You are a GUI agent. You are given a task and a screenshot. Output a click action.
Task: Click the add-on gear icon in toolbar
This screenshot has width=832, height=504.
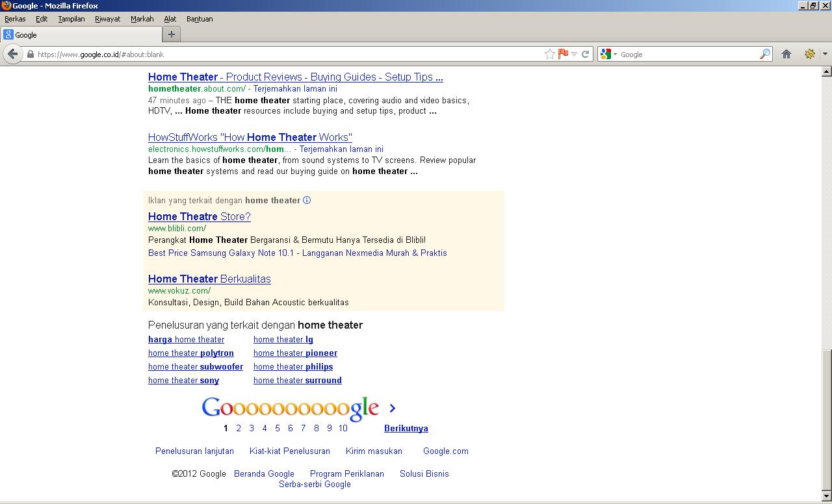click(810, 54)
